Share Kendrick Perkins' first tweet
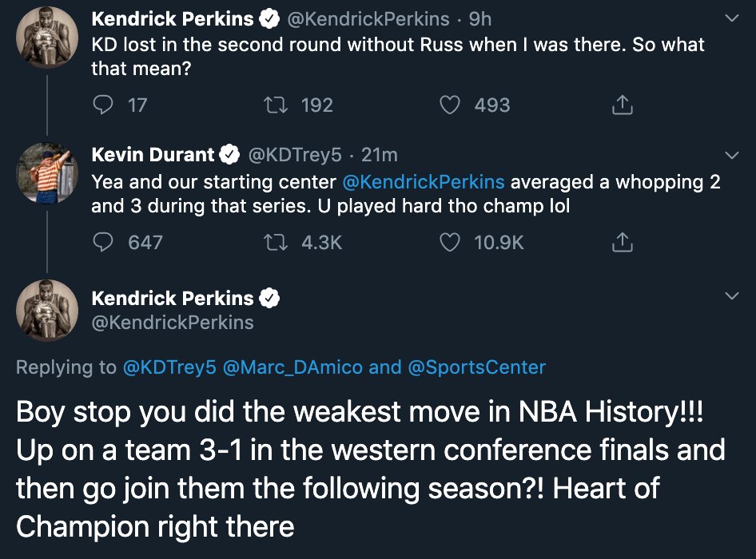This screenshot has width=756, height=559. tap(622, 105)
